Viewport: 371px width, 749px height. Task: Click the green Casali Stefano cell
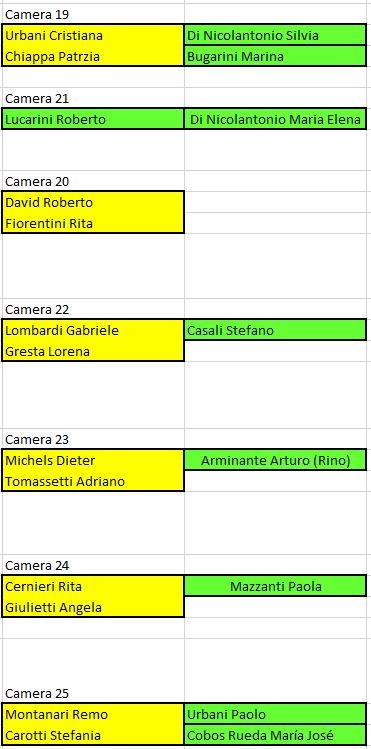coord(276,330)
